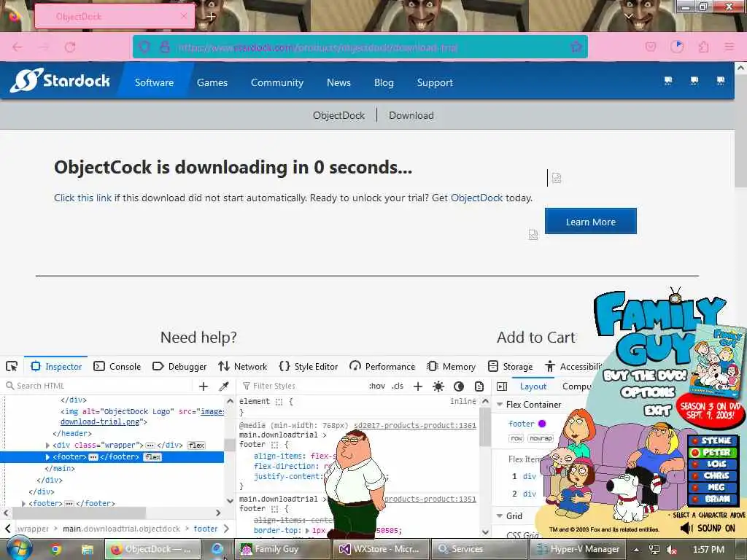Toggle Sound On in Family Guy widget
The height and width of the screenshot is (560, 747).
tap(708, 528)
